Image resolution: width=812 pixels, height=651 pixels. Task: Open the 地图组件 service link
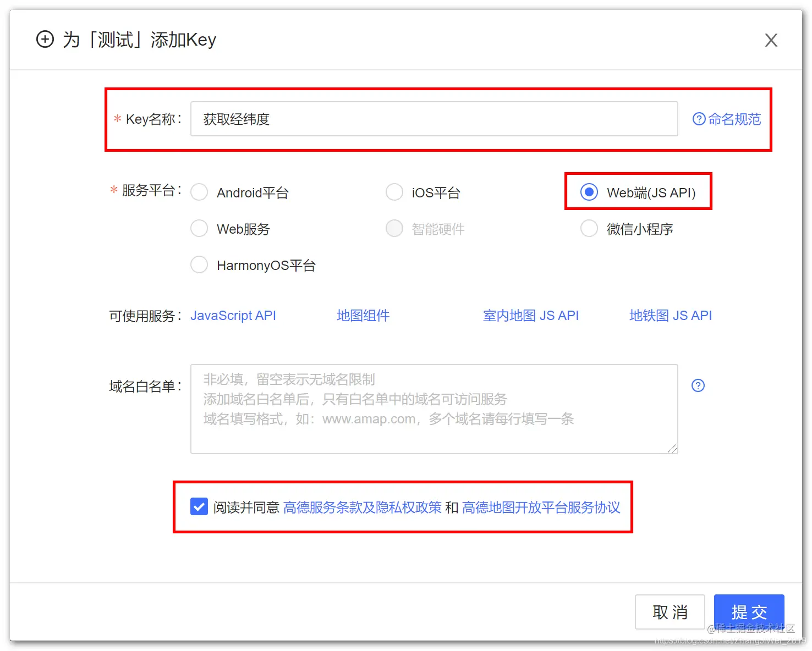click(x=363, y=315)
